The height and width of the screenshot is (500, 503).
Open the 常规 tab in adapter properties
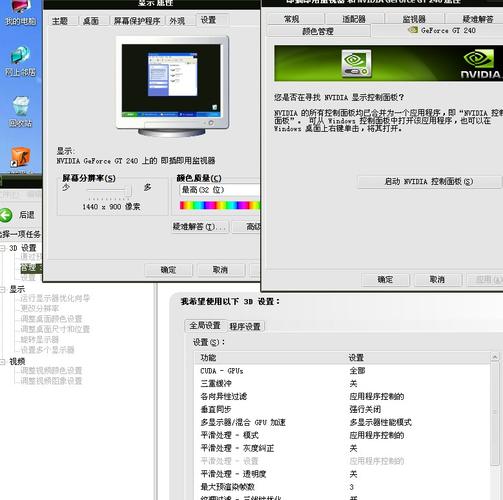(292, 19)
